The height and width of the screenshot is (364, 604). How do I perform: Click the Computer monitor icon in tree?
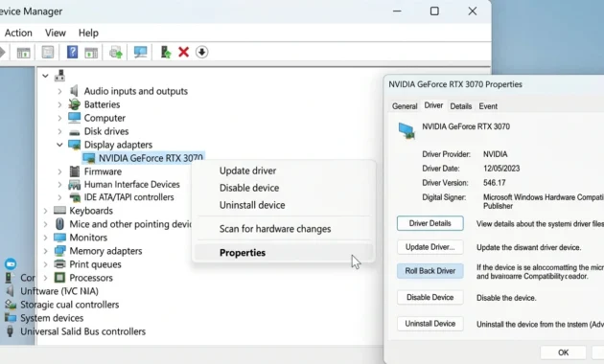coord(75,118)
